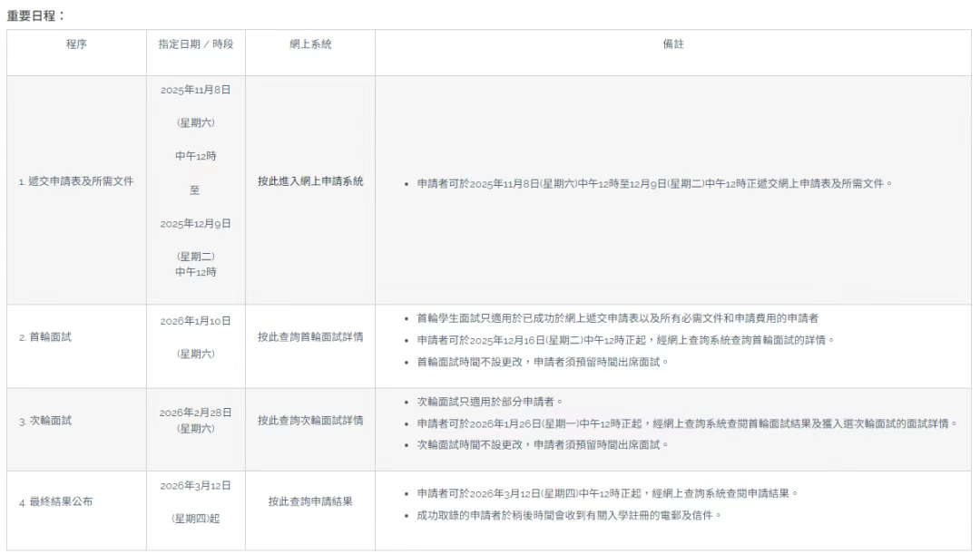
Task: Click the date 2026年1月10日
Action: click(x=196, y=321)
